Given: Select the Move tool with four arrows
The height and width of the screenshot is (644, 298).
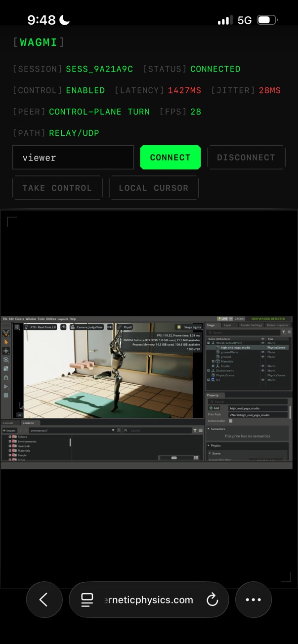Looking at the screenshot, I should [x=6, y=351].
